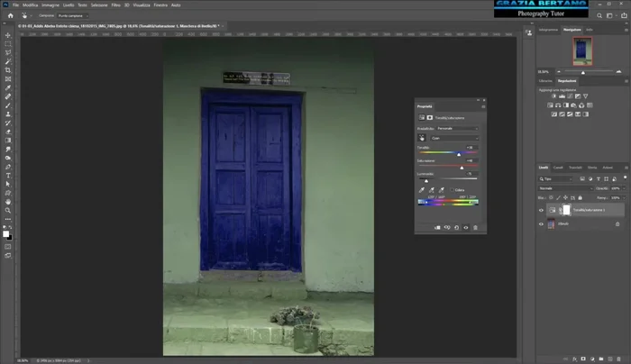The height and width of the screenshot is (364, 631).
Task: Select the Zoom magnifier tool
Action: pos(7,209)
